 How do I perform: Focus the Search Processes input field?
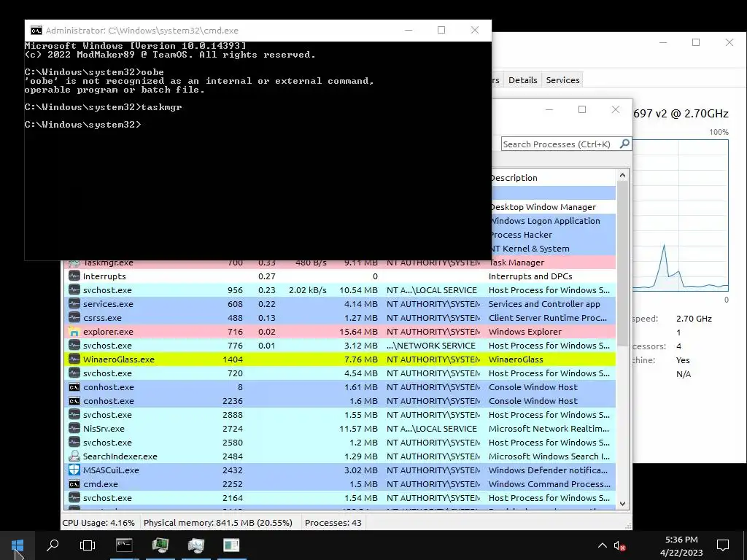point(560,144)
